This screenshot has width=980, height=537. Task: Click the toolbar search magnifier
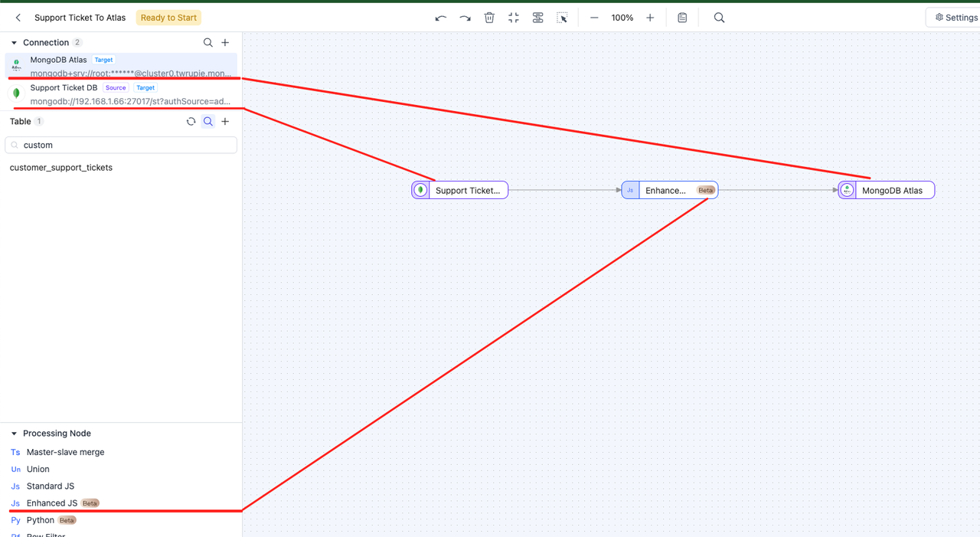point(719,18)
